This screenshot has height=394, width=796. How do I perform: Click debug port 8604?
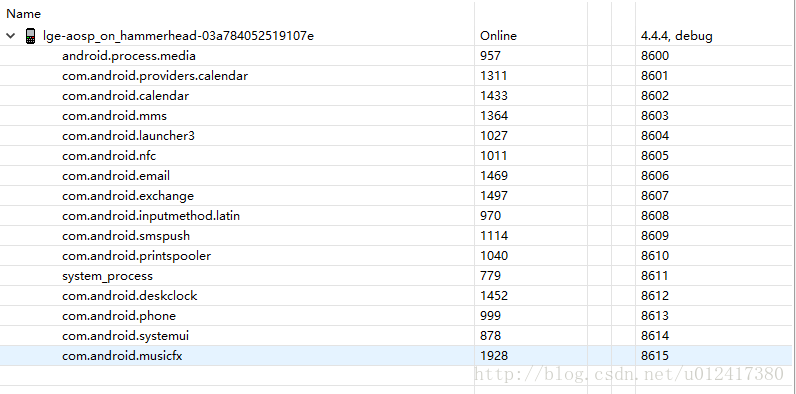[655, 136]
